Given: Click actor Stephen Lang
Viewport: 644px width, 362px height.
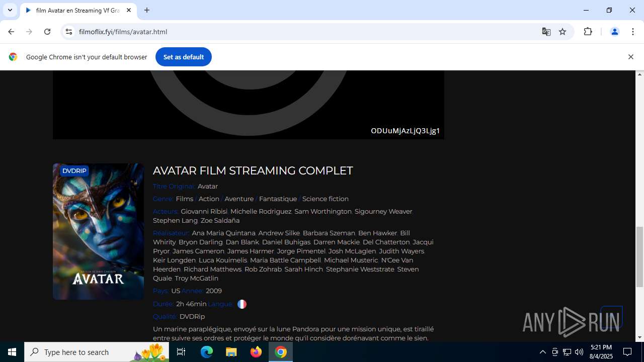Looking at the screenshot, I should [x=175, y=220].
